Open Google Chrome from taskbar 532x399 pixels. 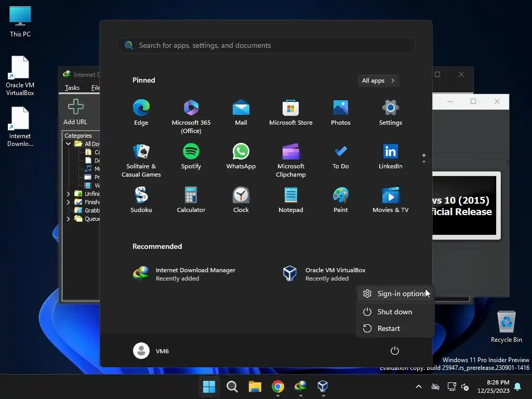click(277, 387)
